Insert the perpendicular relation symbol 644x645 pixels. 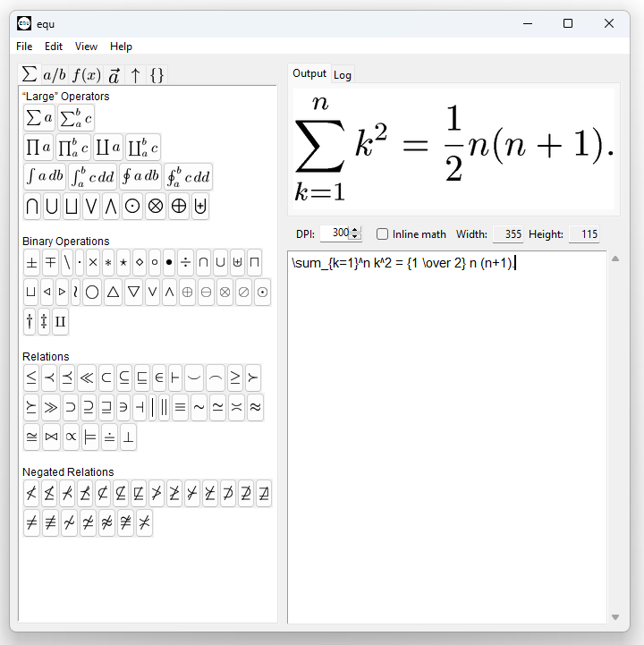point(128,437)
